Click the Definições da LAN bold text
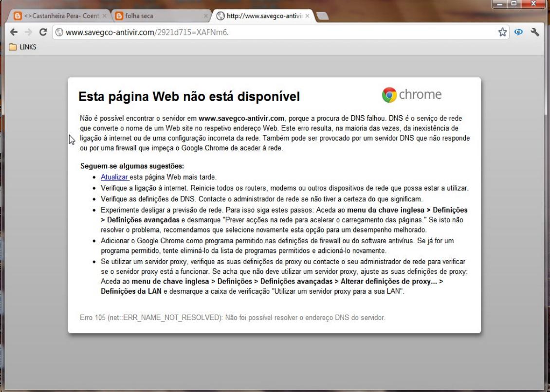This screenshot has height=392, width=550. [x=131, y=291]
